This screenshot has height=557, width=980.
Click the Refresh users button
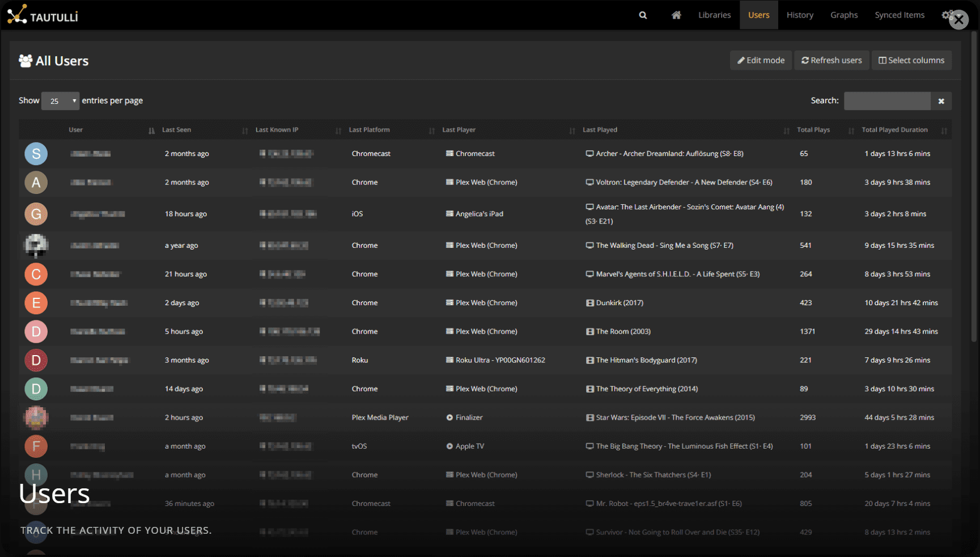[831, 60]
